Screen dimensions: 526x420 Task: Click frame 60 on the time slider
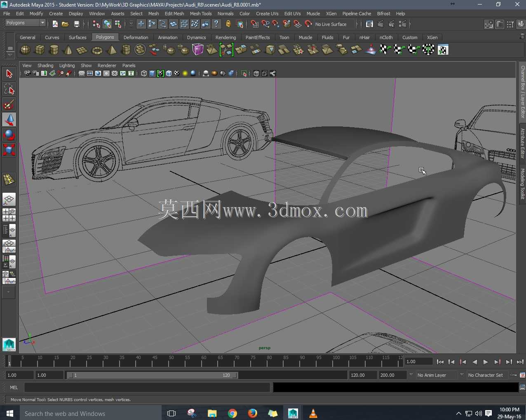204,361
